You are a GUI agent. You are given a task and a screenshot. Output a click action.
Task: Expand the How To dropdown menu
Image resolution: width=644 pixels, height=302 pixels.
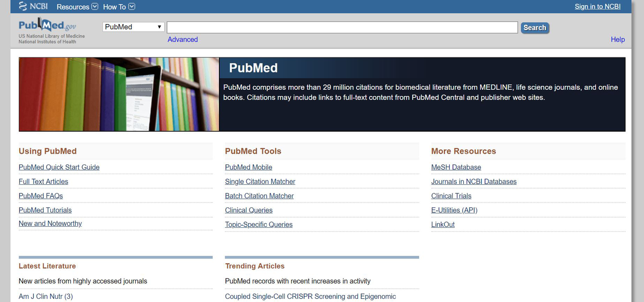point(119,7)
